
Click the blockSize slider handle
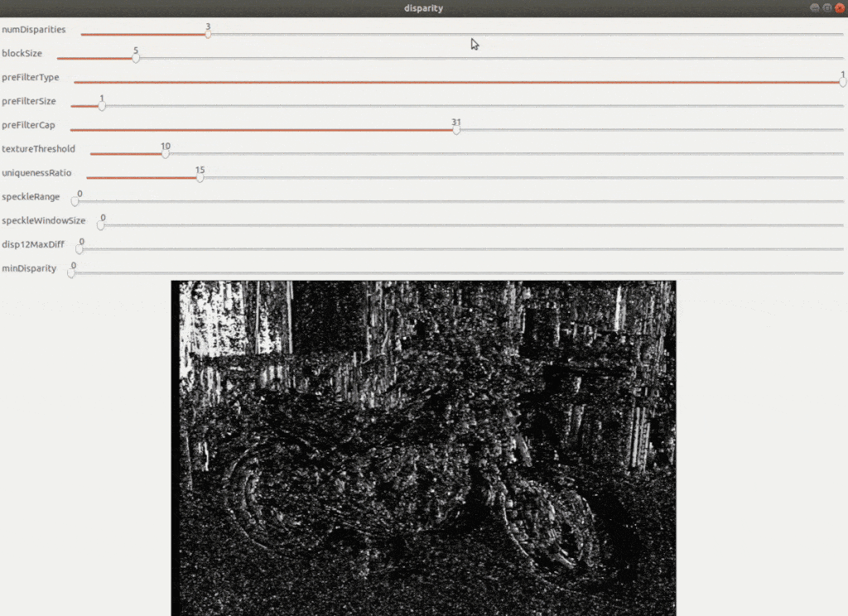point(136,58)
